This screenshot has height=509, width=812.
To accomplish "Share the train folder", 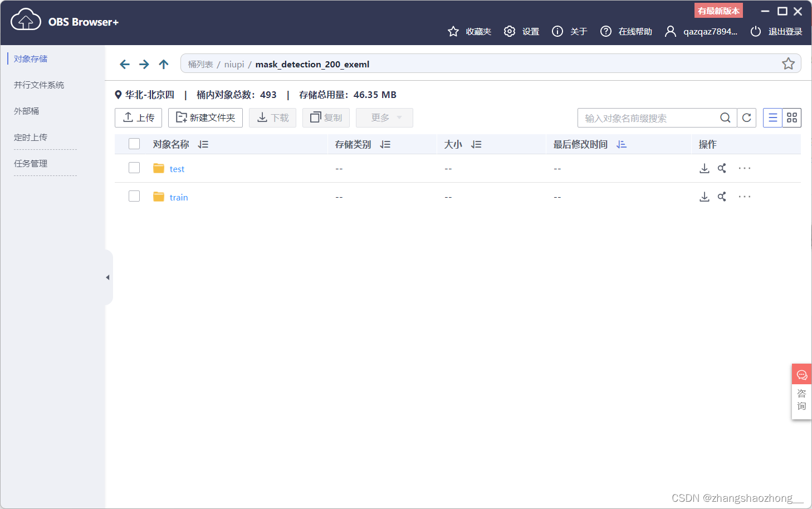I will pyautogui.click(x=722, y=197).
